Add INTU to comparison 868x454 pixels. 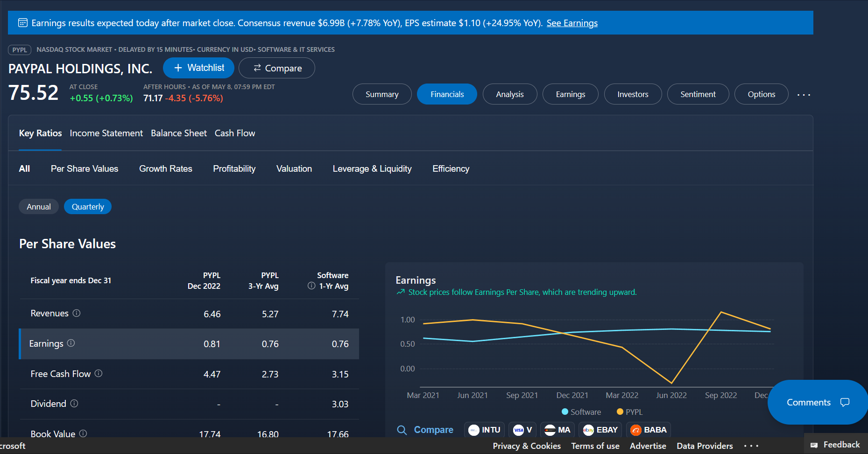click(x=484, y=430)
